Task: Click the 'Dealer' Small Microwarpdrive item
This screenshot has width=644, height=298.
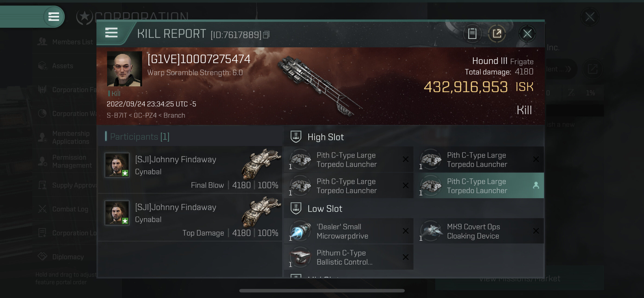Action: pyautogui.click(x=348, y=231)
